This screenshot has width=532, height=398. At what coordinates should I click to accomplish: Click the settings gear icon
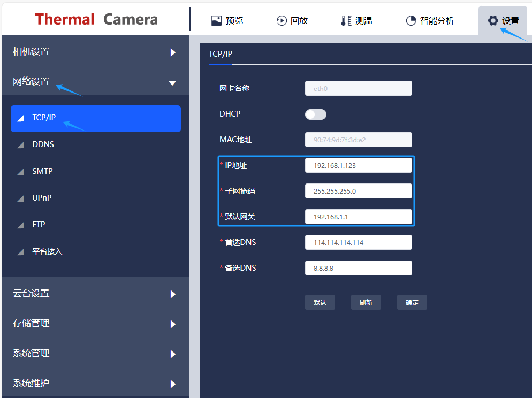[x=492, y=20]
